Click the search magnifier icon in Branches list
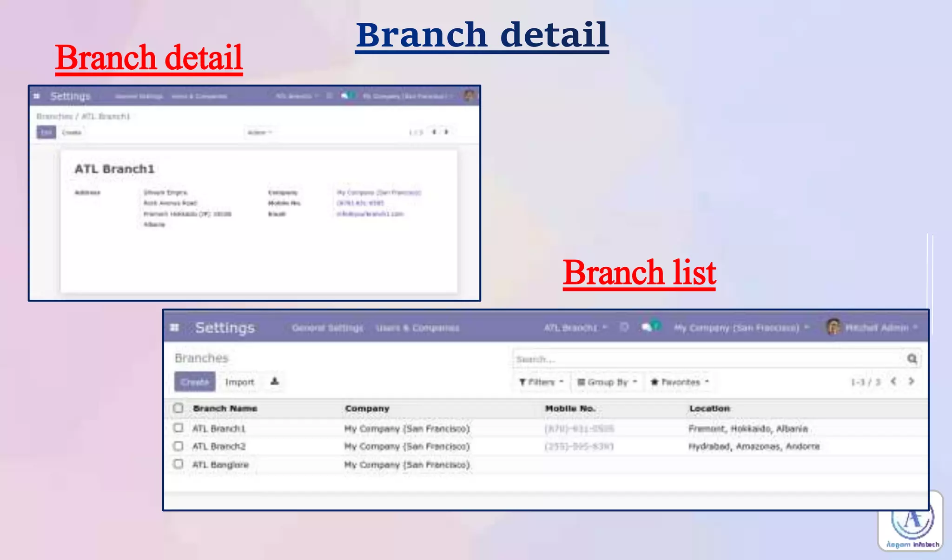 912,358
